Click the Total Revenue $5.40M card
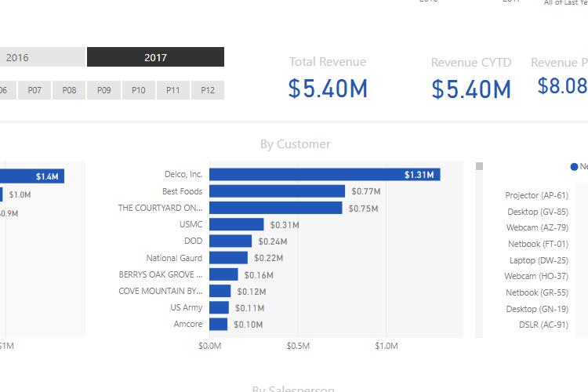This screenshot has height=392, width=588. click(328, 79)
